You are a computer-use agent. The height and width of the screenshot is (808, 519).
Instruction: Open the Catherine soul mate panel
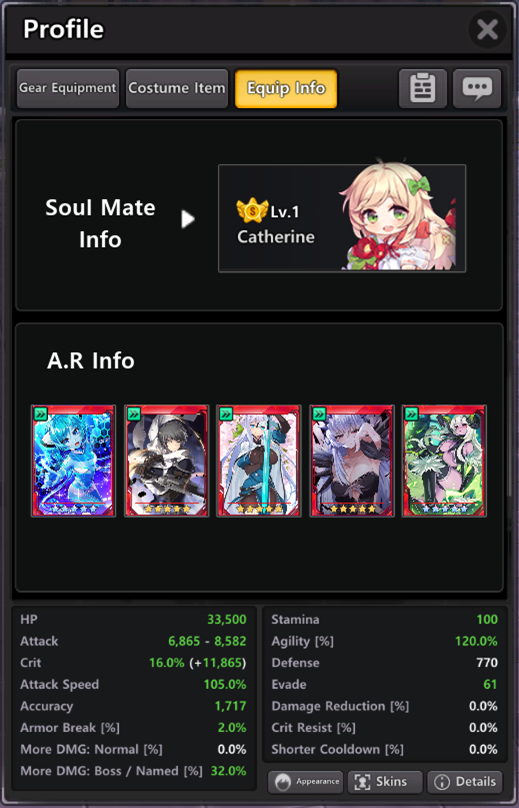tap(342, 218)
